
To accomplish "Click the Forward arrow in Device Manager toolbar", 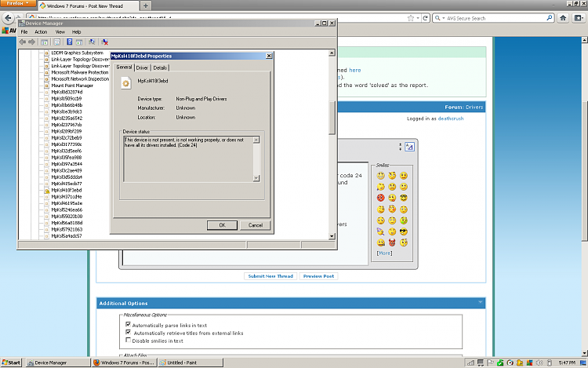I will [x=32, y=42].
